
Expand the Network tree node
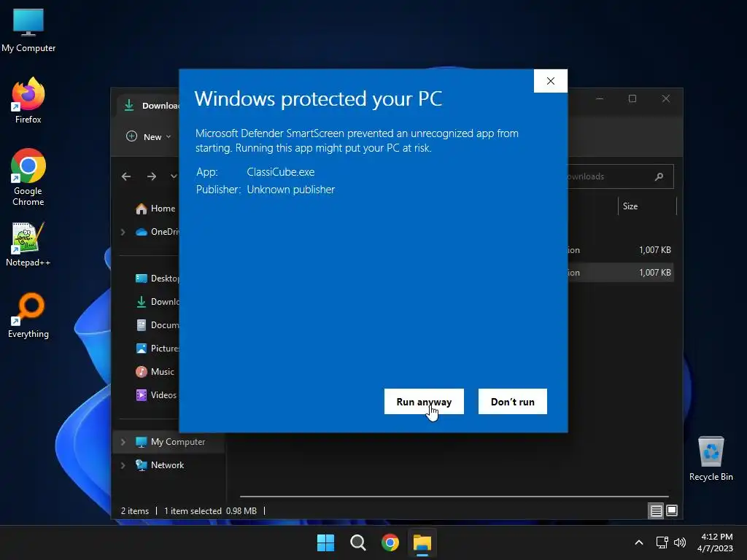[123, 465]
